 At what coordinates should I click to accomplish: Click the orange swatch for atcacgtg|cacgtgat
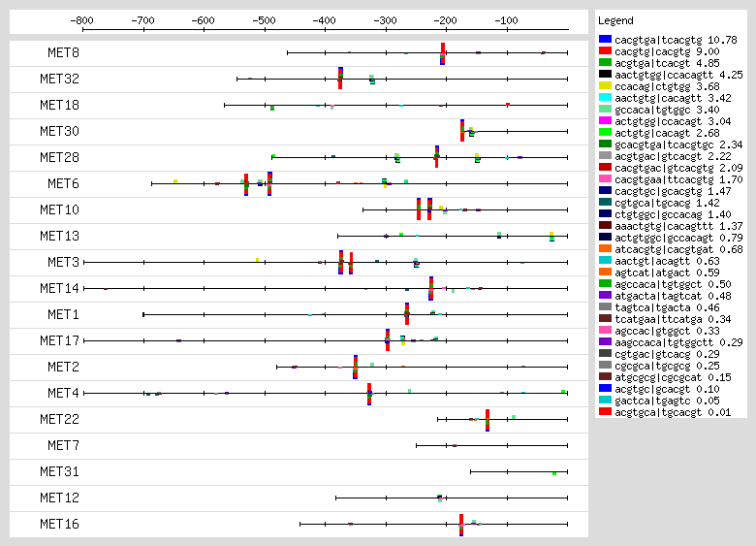(605, 248)
